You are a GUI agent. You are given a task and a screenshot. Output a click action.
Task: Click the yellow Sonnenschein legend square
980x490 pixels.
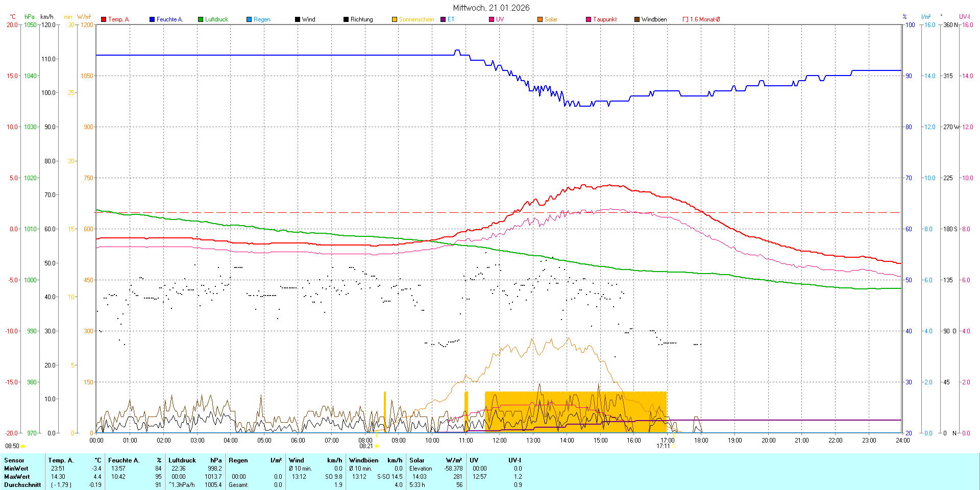(x=395, y=19)
